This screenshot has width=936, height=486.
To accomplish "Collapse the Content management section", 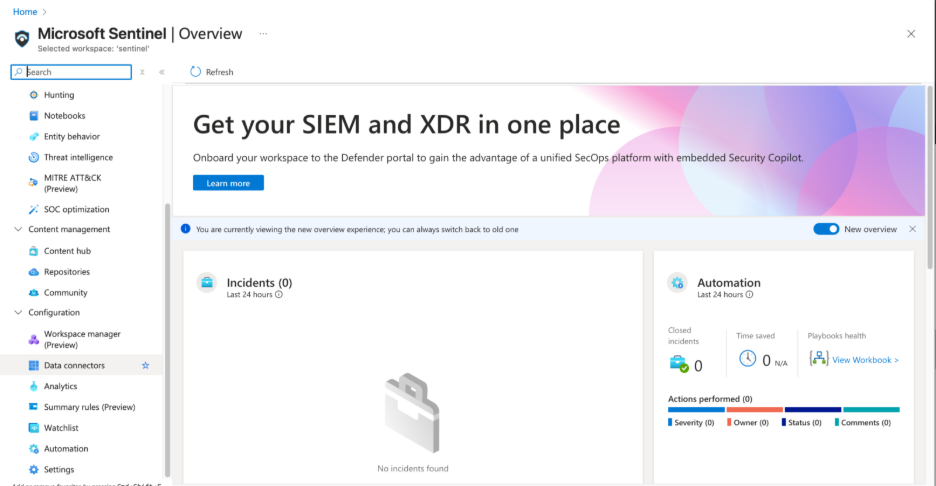I will pos(19,230).
